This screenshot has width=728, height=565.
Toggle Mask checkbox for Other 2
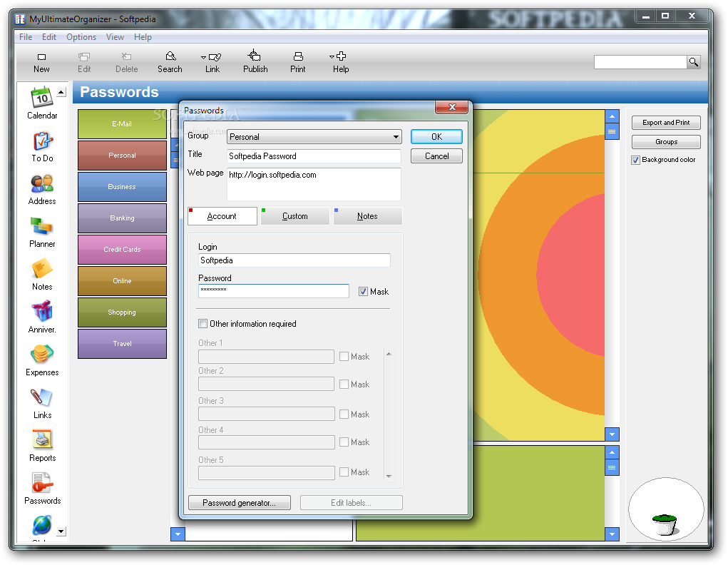(x=344, y=385)
